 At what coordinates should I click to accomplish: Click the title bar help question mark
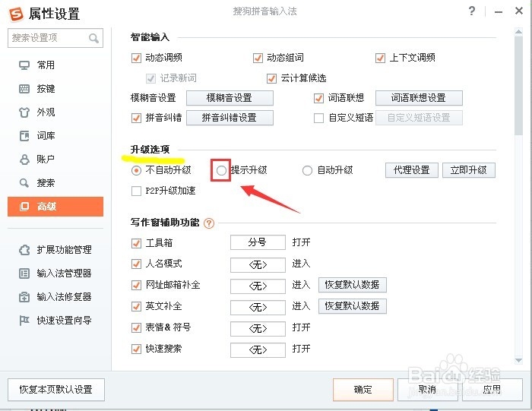coord(473,12)
